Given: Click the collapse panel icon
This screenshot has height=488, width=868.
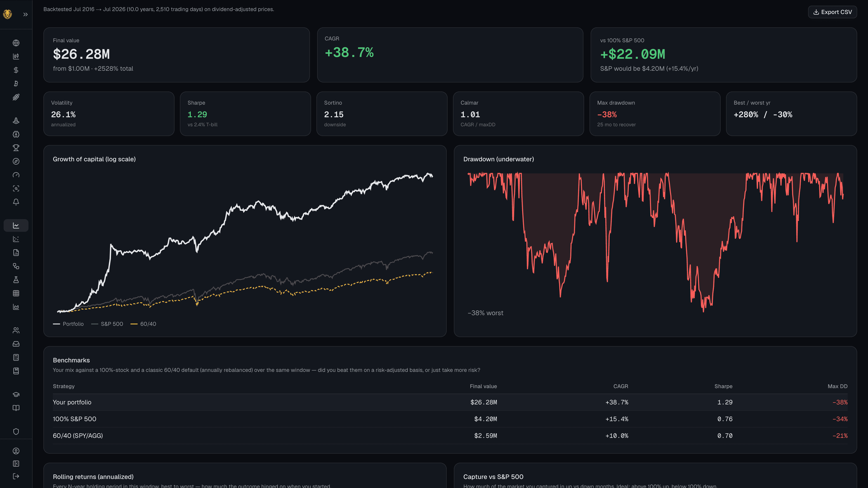Looking at the screenshot, I should (16, 464).
